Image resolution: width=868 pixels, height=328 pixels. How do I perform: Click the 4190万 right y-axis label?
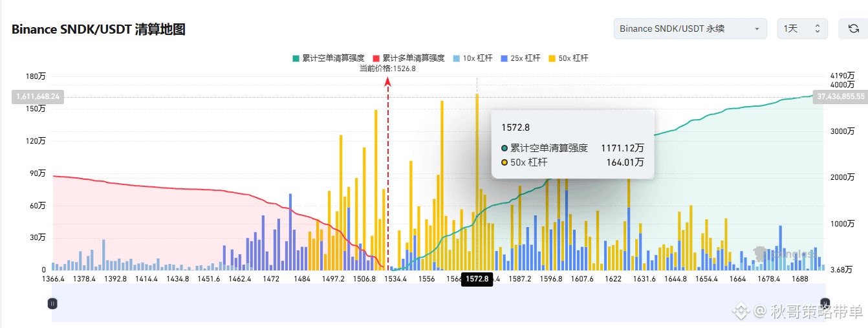tap(842, 76)
